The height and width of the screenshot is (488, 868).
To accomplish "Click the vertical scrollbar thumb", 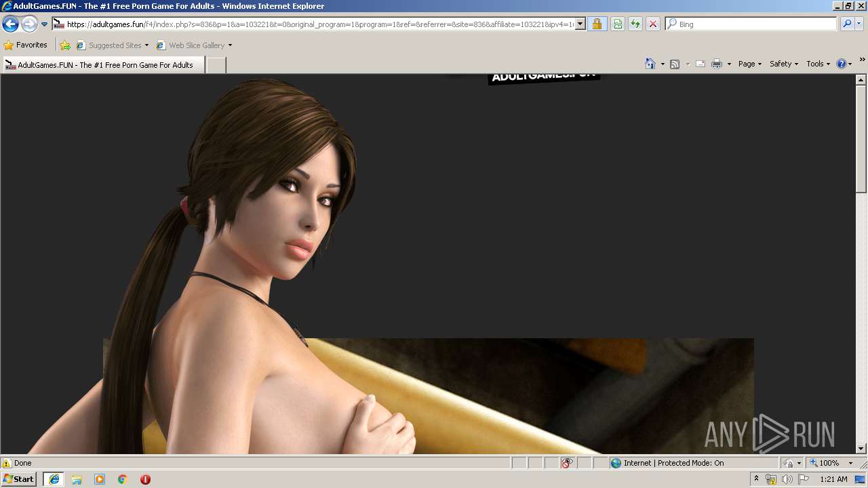I will (x=861, y=139).
